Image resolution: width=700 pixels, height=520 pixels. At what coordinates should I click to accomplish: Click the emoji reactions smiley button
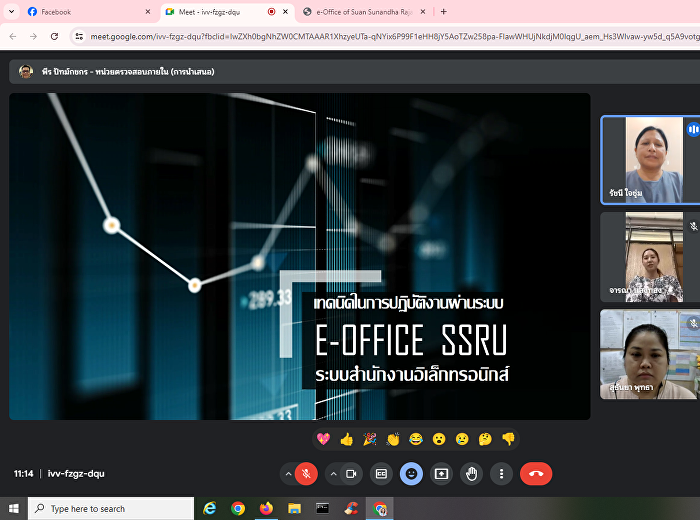pos(411,474)
